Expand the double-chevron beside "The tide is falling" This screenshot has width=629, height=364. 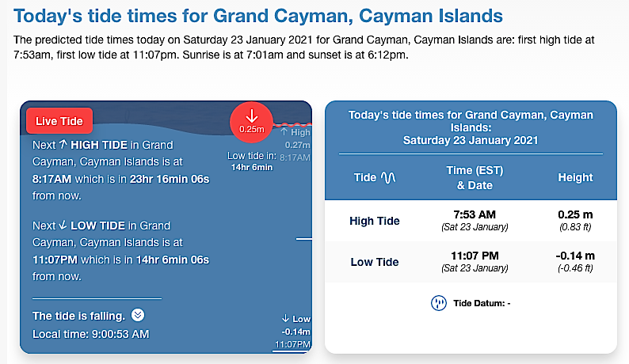coord(138,315)
